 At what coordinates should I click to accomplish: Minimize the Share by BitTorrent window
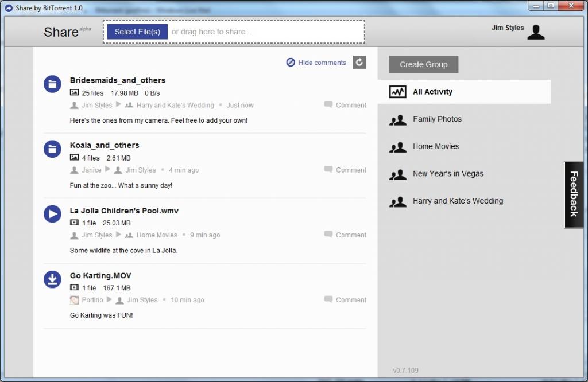[536, 6]
